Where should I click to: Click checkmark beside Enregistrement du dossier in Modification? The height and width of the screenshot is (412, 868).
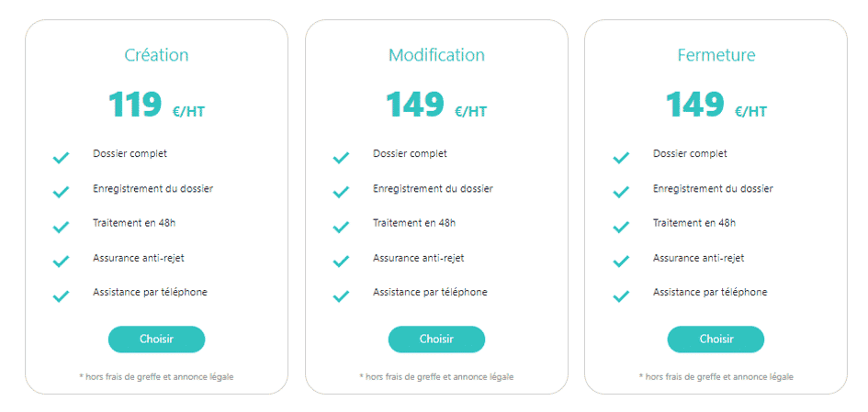tap(341, 193)
